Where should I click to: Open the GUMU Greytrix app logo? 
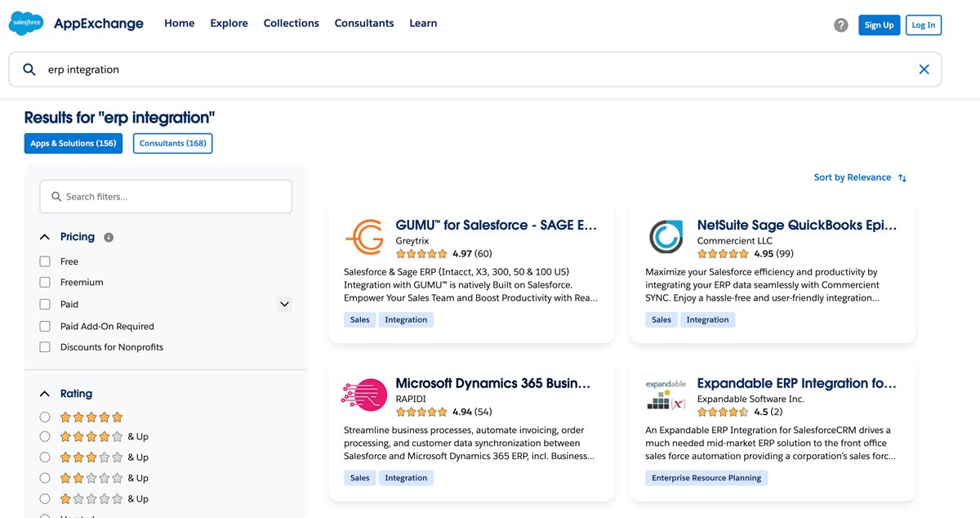[363, 238]
